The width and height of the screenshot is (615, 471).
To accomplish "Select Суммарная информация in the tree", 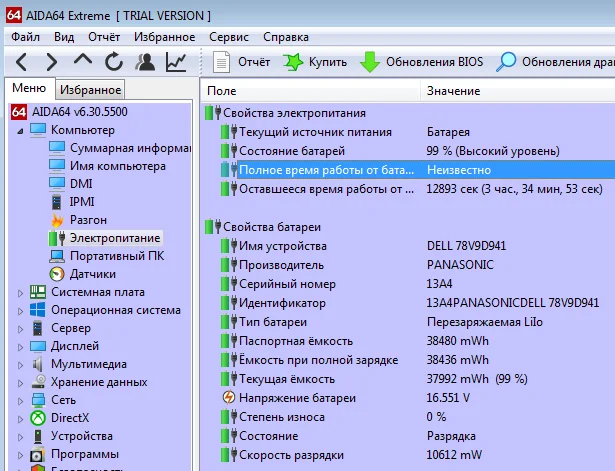I will coord(130,148).
